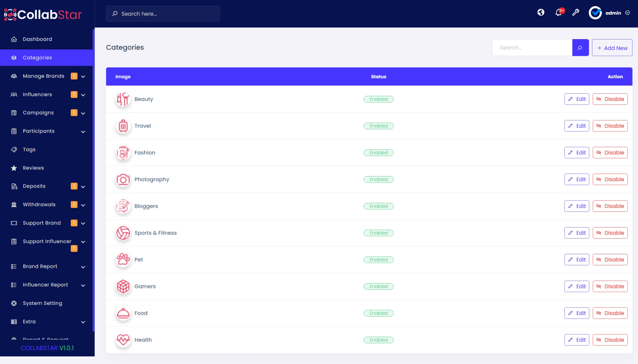Disable the Fashion category
638x364 pixels.
610,153
